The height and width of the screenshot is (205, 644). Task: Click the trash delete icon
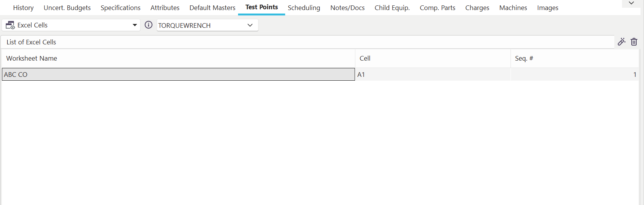click(x=634, y=42)
